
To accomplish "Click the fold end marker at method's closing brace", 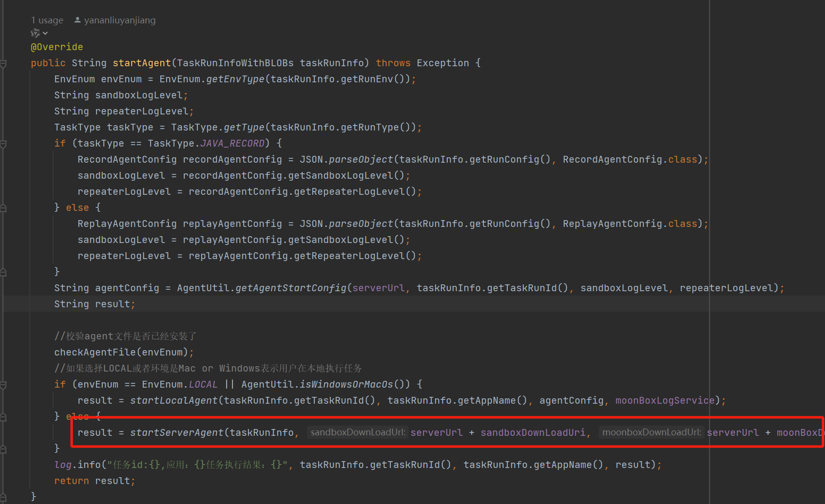I will (3, 497).
